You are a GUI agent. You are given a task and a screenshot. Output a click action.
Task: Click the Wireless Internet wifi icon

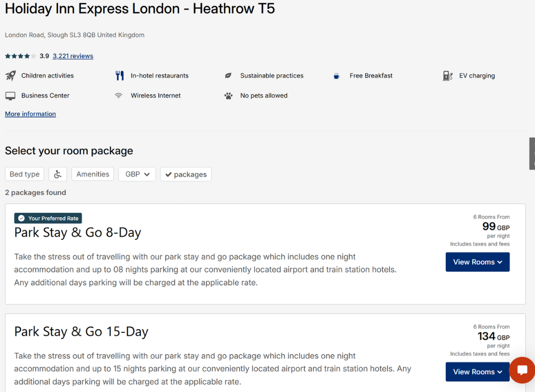coord(119,96)
